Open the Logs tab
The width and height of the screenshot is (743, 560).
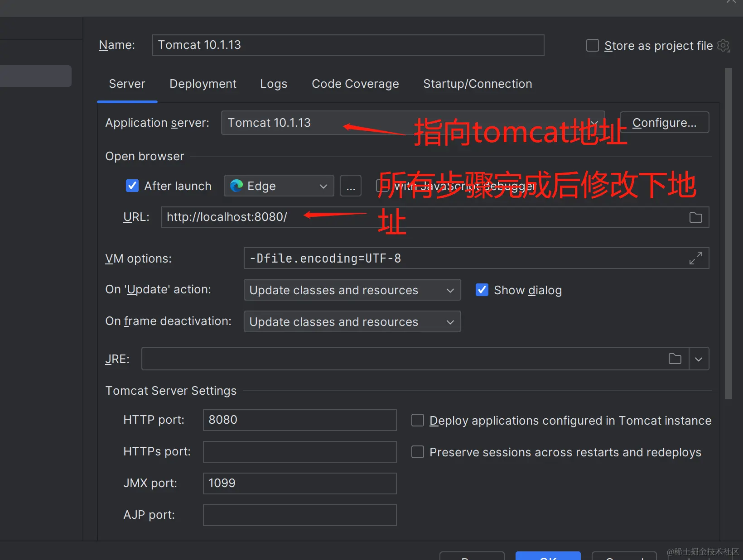[274, 84]
